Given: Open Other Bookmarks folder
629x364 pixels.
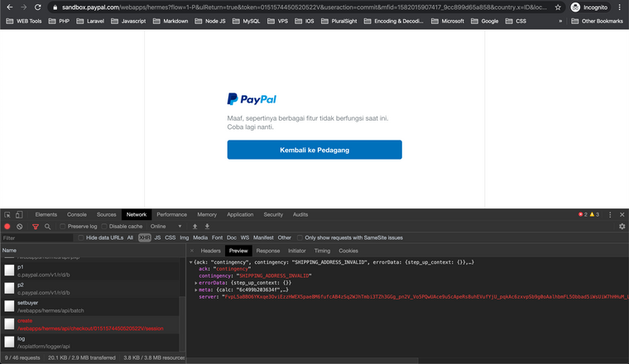Looking at the screenshot, I should point(597,21).
